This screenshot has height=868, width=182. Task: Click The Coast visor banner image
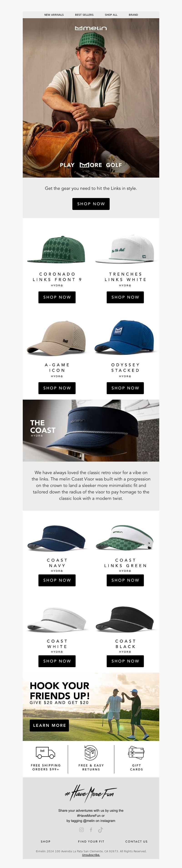[x=91, y=431]
